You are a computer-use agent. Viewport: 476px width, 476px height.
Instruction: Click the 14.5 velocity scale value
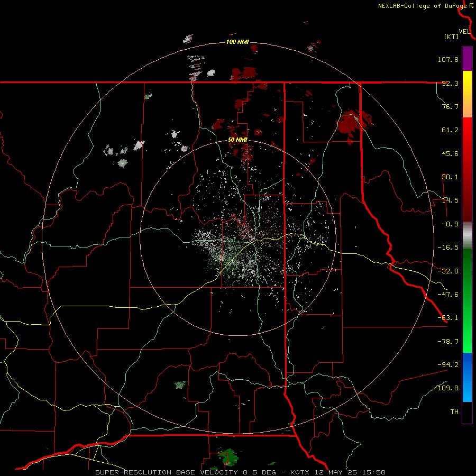(450, 200)
